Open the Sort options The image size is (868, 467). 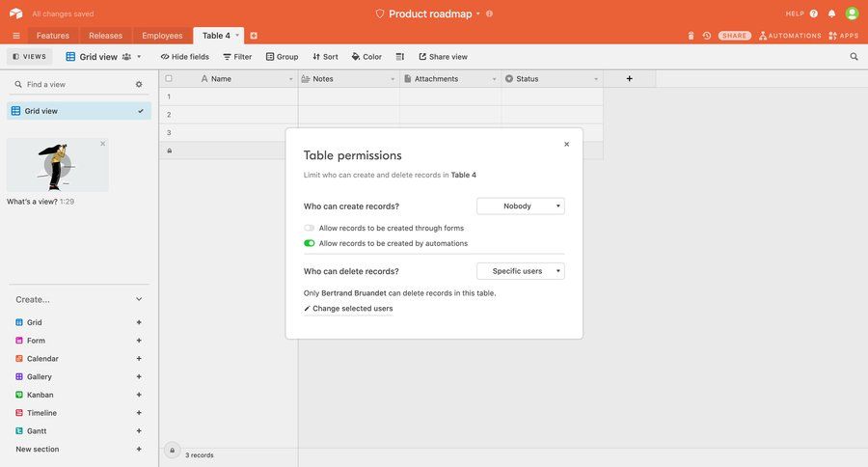(x=326, y=57)
